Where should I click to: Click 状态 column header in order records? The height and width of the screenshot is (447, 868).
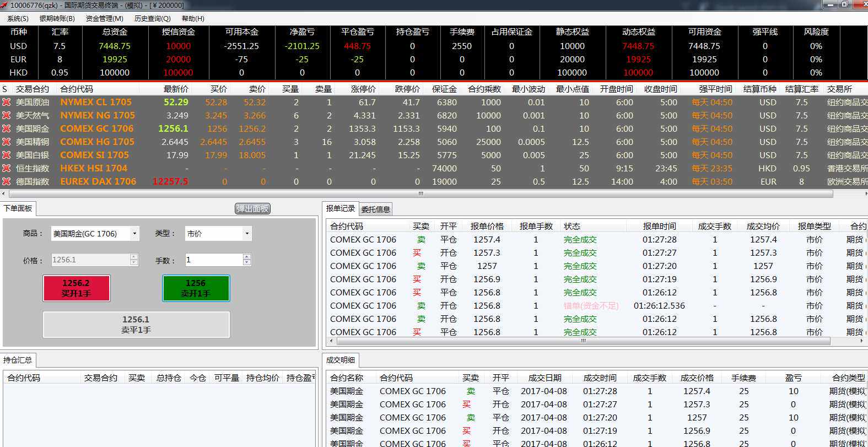tap(572, 226)
